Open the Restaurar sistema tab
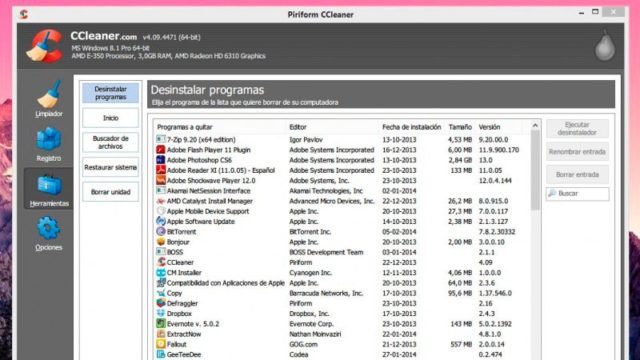640x360 pixels. click(x=111, y=167)
